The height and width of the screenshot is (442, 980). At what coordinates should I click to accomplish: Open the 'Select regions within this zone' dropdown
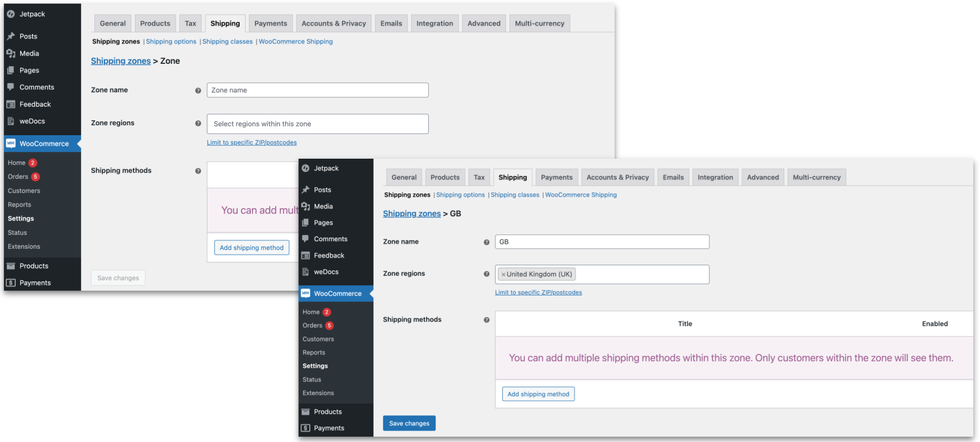(x=317, y=124)
